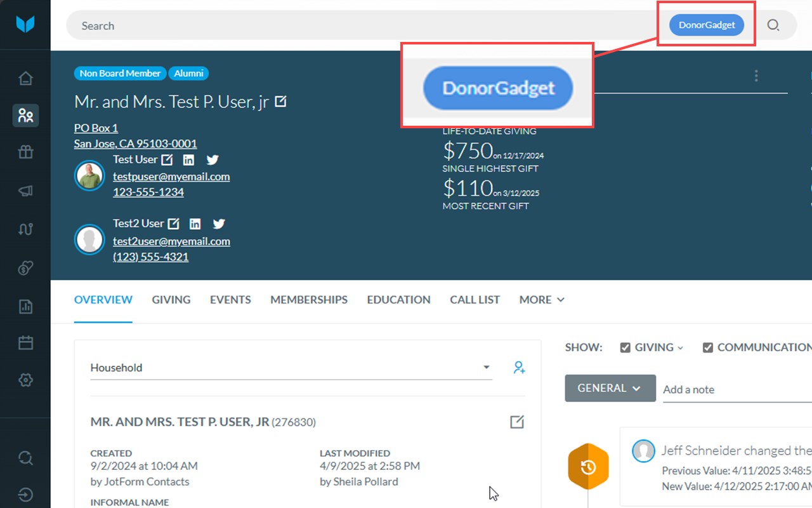Edit the Test2 User individual icon

[173, 224]
